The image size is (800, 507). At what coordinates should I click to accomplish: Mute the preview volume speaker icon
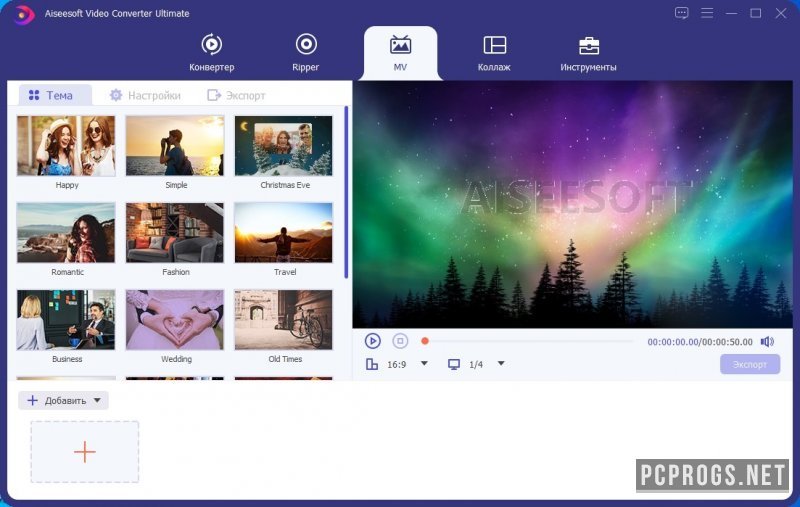tap(767, 342)
